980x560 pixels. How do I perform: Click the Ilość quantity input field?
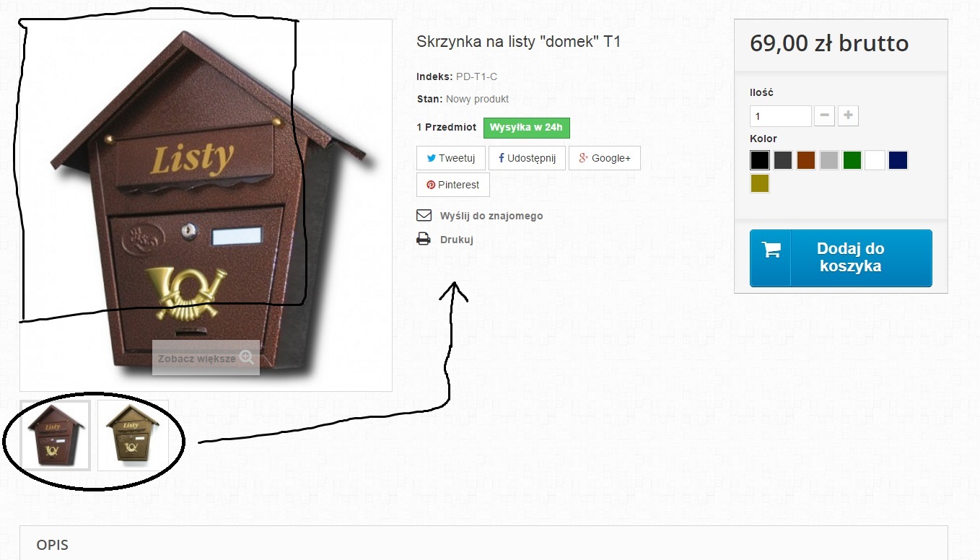click(x=781, y=116)
